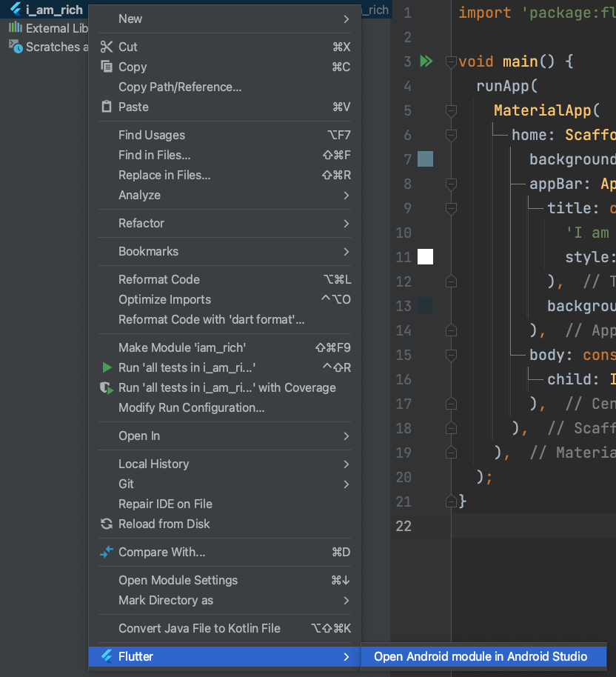Click the 'void main() {' code line
Screen dimensions: 616x677
click(x=516, y=61)
